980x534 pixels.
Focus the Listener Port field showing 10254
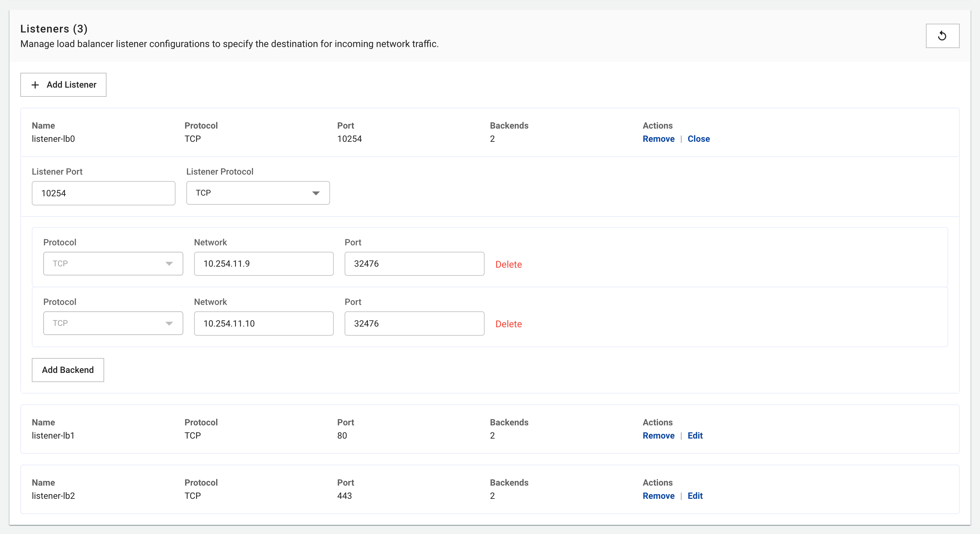point(103,193)
